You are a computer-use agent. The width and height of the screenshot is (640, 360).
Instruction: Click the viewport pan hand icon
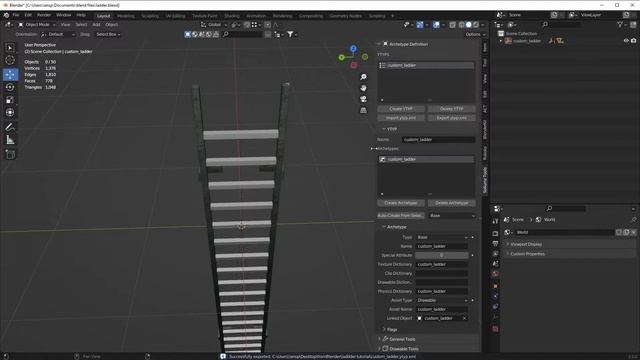pos(363,88)
